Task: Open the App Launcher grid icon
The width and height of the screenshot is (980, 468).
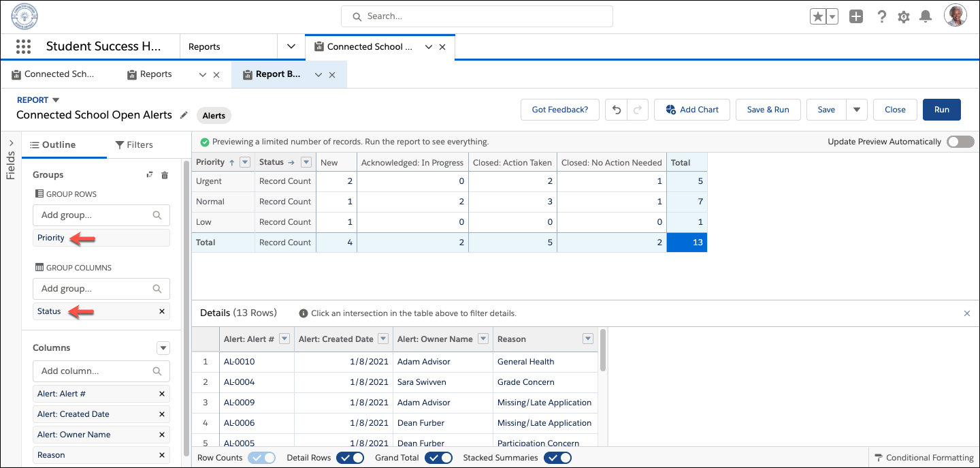Action: [x=23, y=47]
